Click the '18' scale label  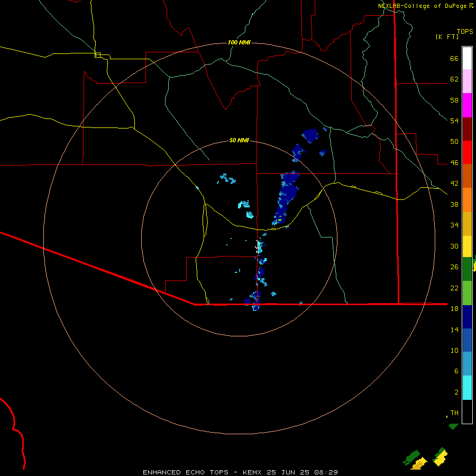click(454, 309)
